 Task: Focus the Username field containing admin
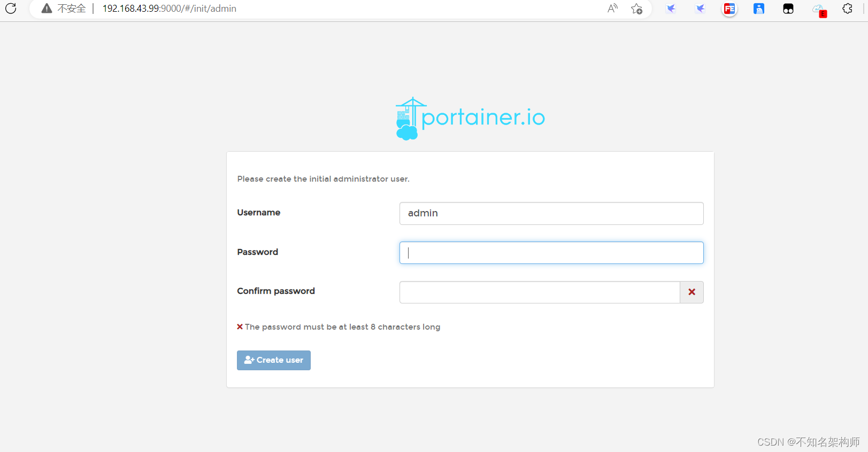[551, 213]
